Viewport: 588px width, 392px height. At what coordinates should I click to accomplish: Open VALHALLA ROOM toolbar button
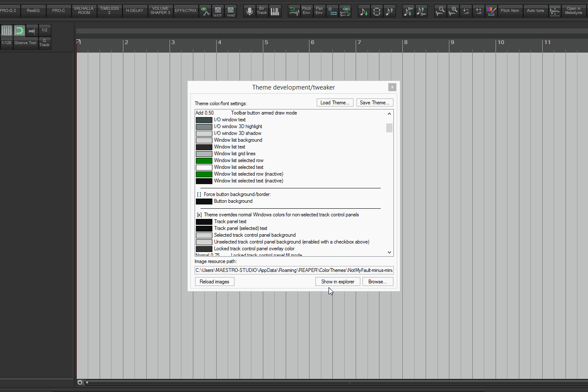click(x=84, y=11)
